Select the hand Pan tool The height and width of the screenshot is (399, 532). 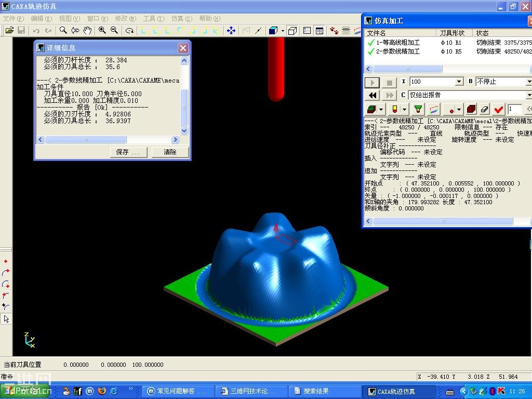point(87,31)
